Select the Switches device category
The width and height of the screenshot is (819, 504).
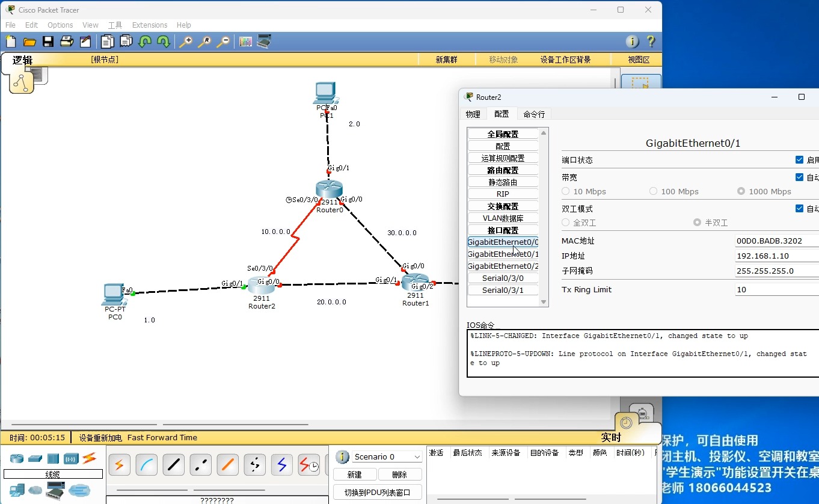pyautogui.click(x=35, y=459)
